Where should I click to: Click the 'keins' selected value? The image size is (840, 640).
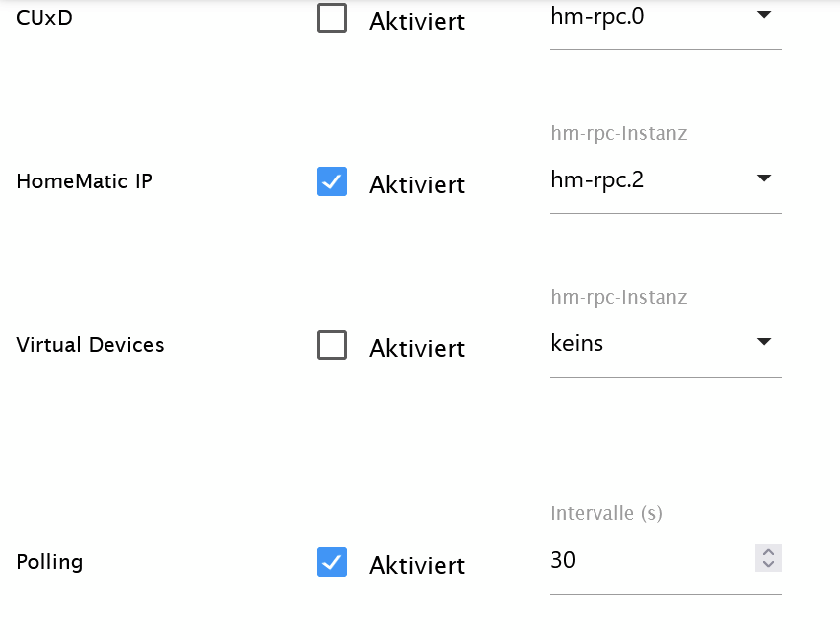[x=577, y=343]
